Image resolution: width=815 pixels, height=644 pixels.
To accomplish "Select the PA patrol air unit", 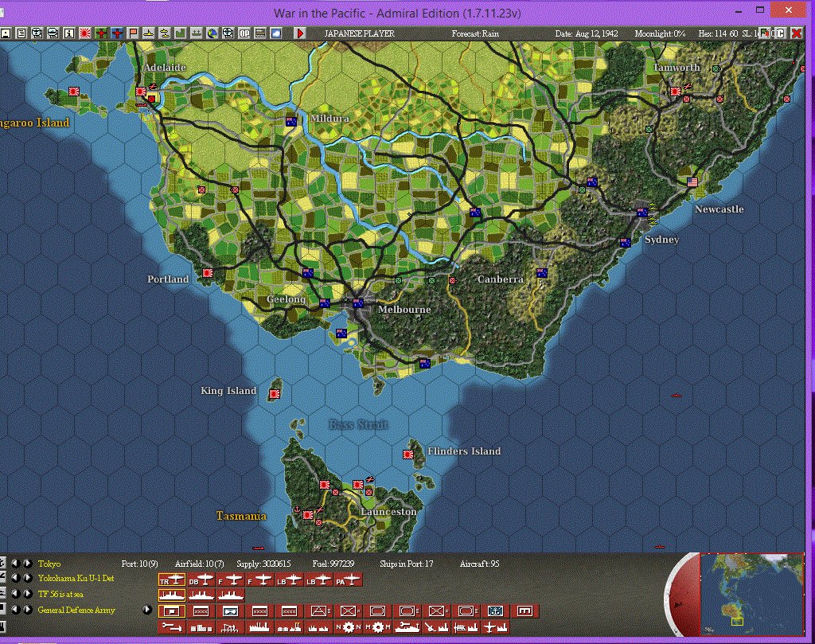I will [349, 579].
